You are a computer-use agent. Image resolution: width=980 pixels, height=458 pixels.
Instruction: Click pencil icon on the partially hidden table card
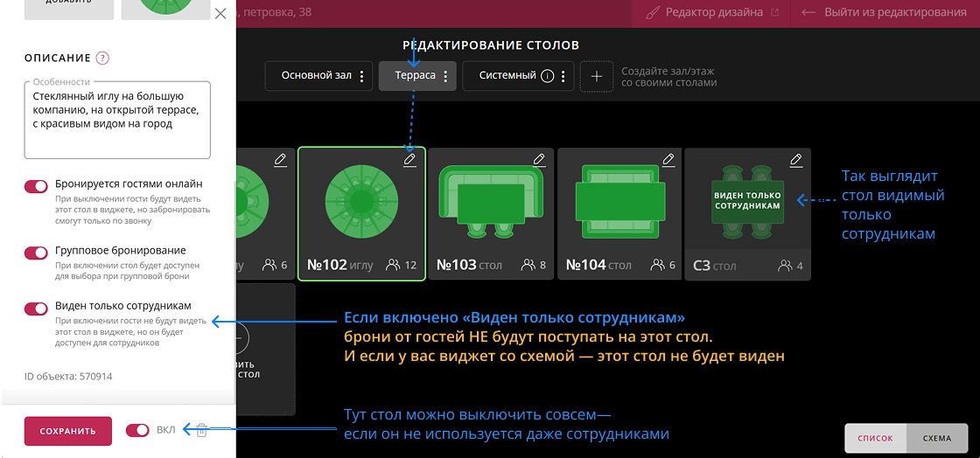click(281, 160)
